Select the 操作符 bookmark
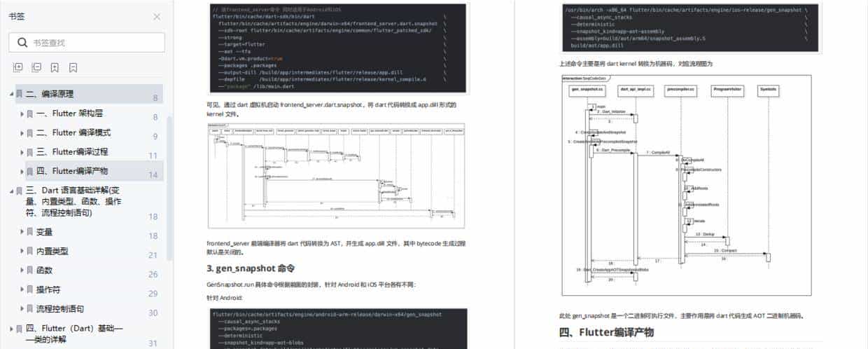Screen dimensions: 868x349 coord(48,289)
